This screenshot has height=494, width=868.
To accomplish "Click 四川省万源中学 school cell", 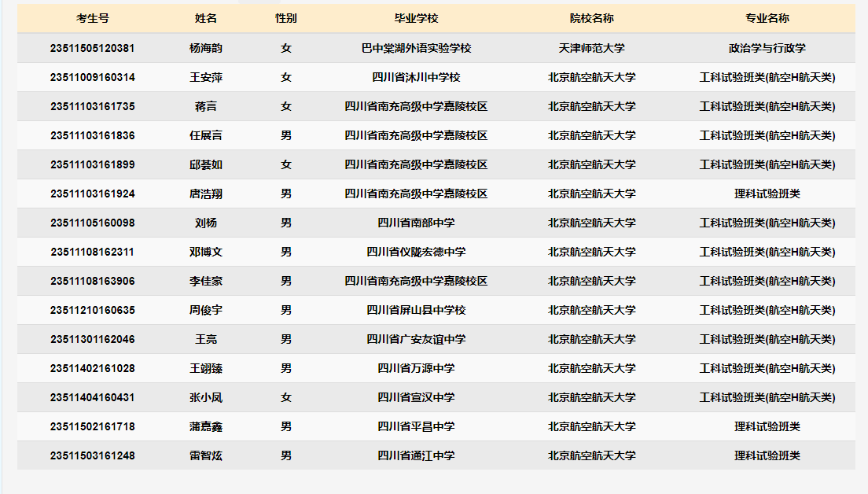I will 416,368.
